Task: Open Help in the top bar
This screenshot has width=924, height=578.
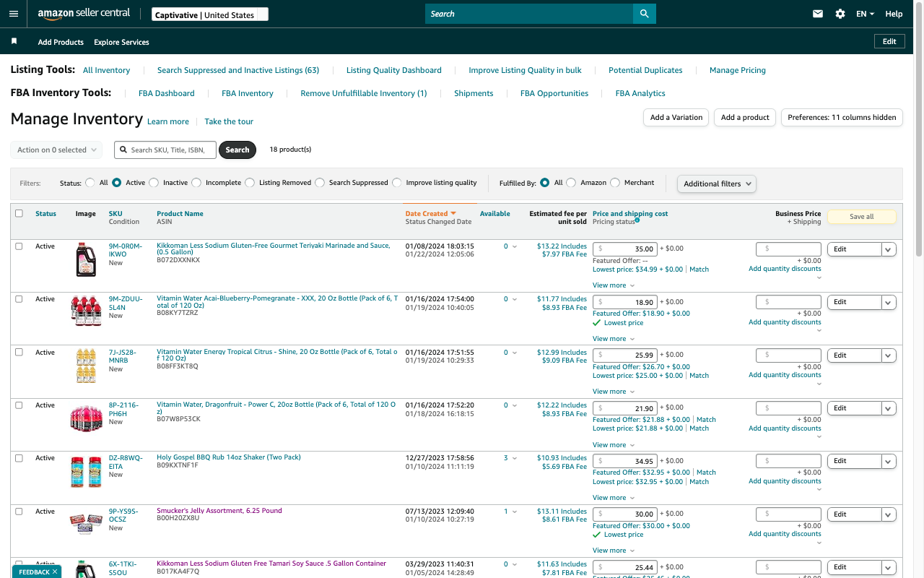Action: coord(894,14)
